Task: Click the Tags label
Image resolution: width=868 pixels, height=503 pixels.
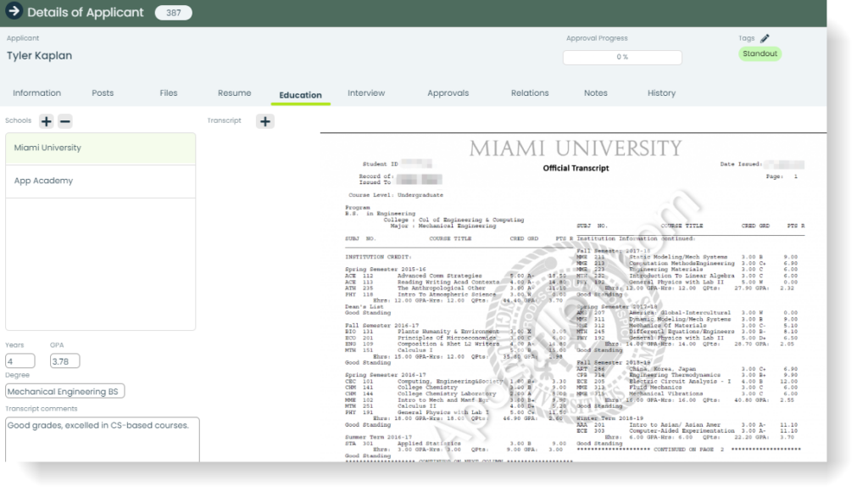Action: pos(746,38)
